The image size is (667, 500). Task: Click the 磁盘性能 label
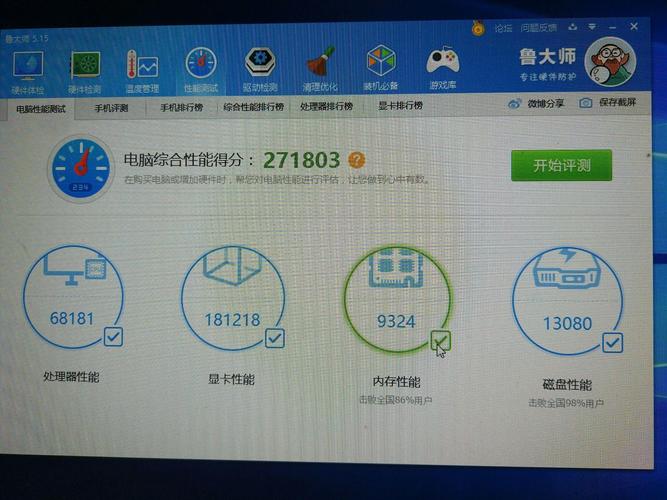(x=567, y=384)
